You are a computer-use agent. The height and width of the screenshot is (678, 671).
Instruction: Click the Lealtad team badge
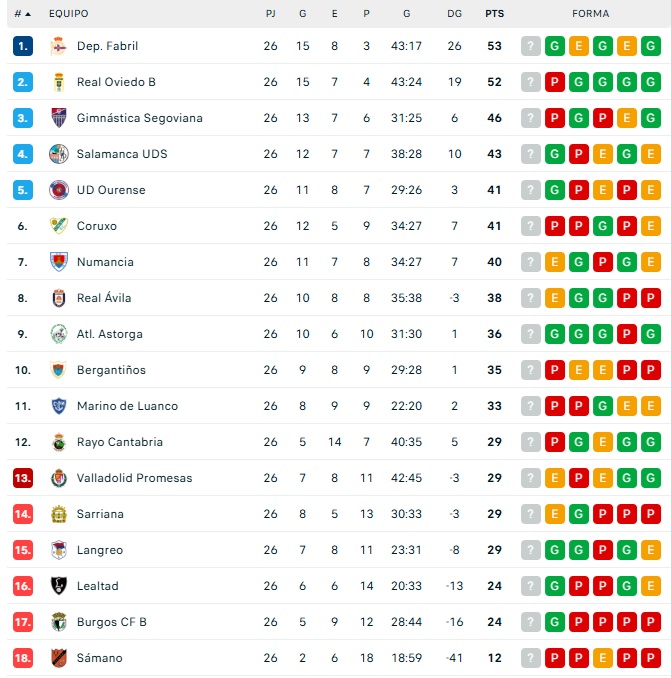coord(58,586)
